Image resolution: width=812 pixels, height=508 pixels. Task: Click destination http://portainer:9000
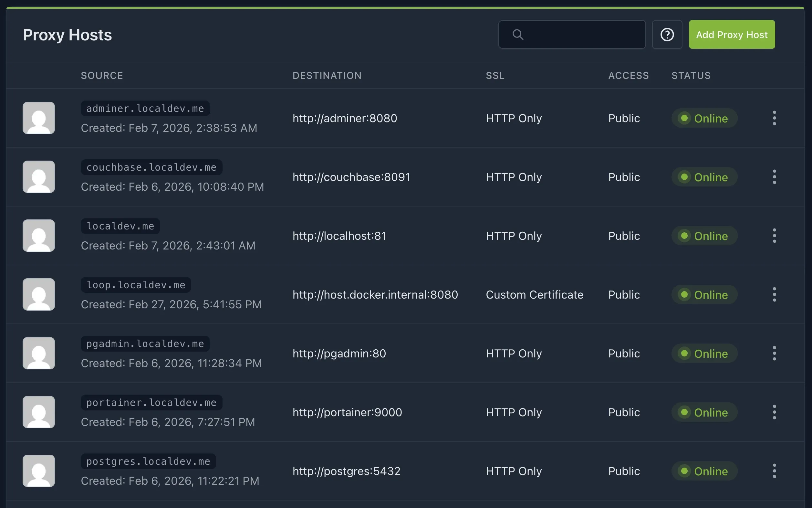[347, 412]
